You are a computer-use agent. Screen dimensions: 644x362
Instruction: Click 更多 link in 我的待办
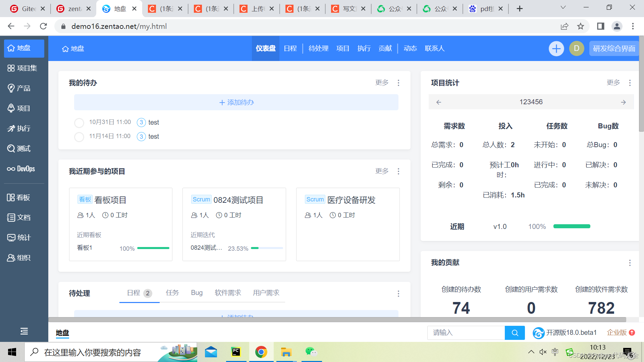[381, 82]
